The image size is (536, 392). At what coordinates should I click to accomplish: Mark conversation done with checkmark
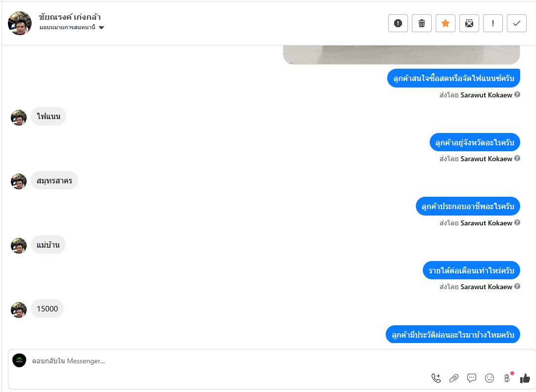click(x=517, y=23)
